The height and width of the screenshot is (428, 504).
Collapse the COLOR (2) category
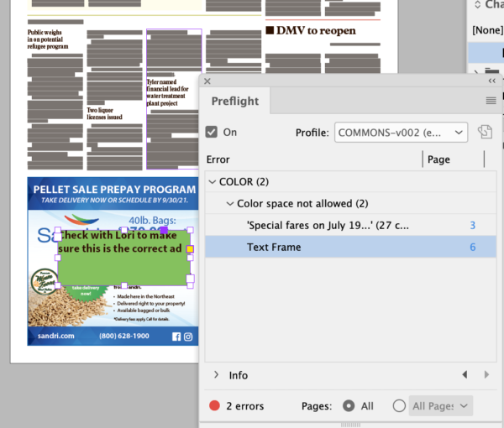(213, 182)
